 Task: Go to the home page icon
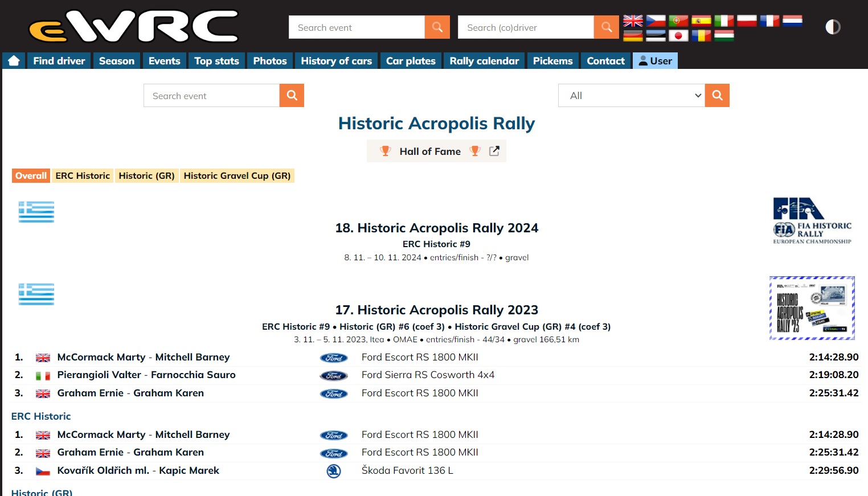point(14,61)
